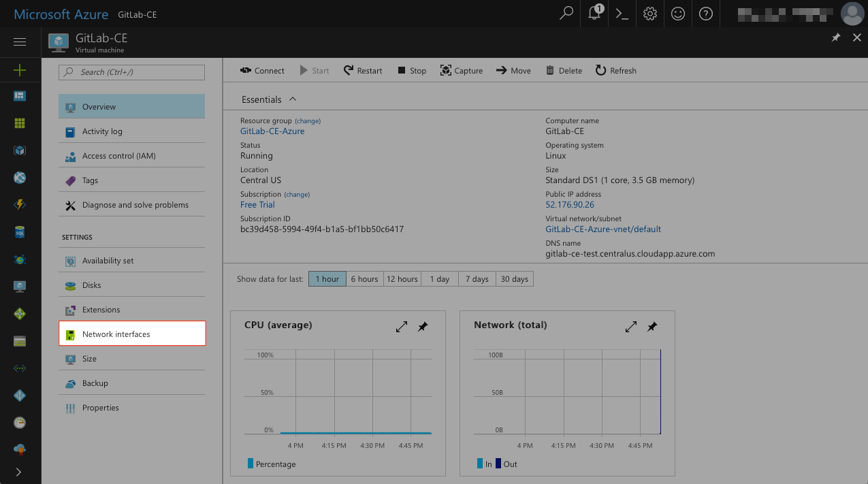Screen dimensions: 868x484
Task: Open the GitLab-CE-Azure resource group link
Action: pyautogui.click(x=272, y=131)
